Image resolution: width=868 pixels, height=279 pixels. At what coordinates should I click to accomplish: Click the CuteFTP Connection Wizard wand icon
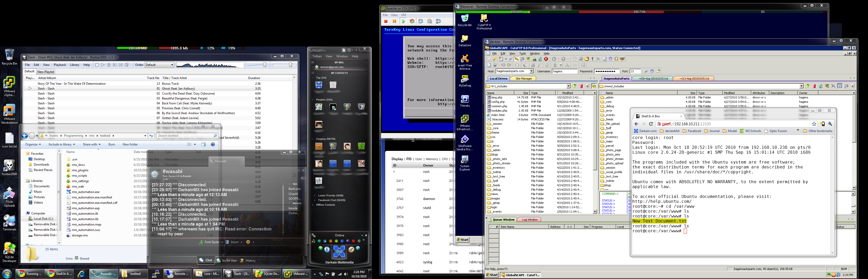495,59
